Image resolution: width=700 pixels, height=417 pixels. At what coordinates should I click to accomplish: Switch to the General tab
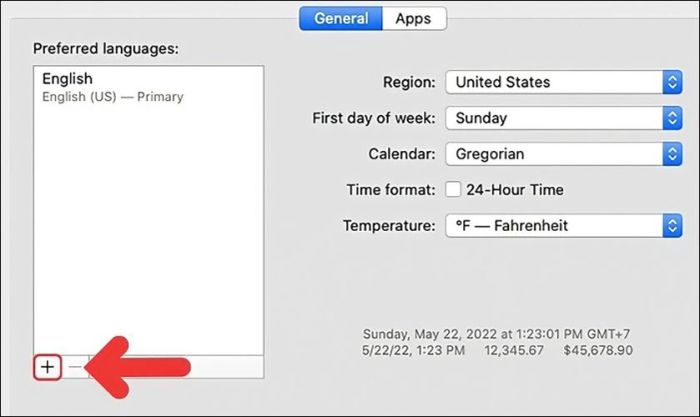tap(341, 18)
